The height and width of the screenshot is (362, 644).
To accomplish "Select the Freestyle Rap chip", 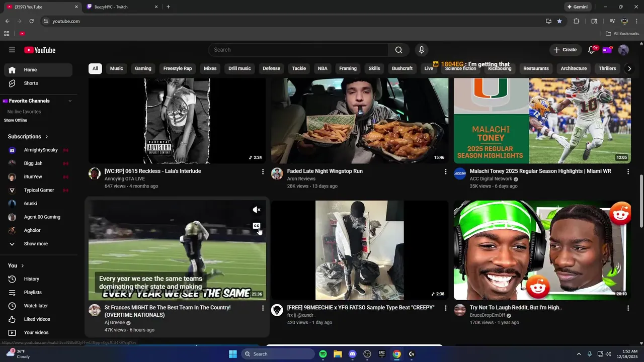I will 178,68.
